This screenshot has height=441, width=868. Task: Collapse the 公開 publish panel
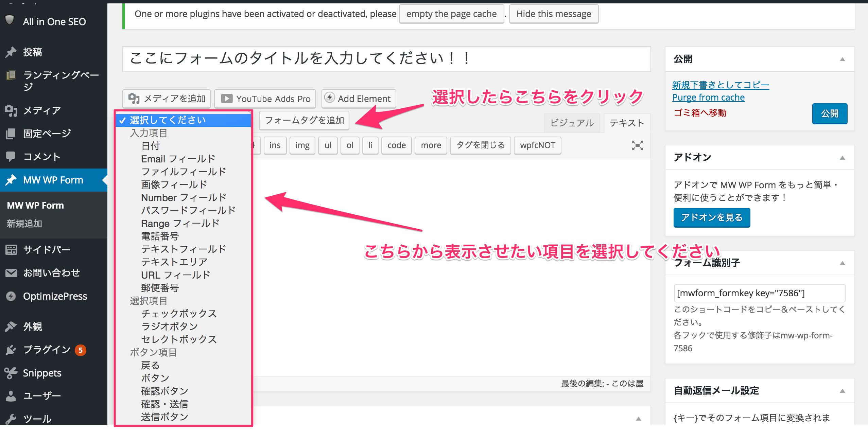coord(842,59)
